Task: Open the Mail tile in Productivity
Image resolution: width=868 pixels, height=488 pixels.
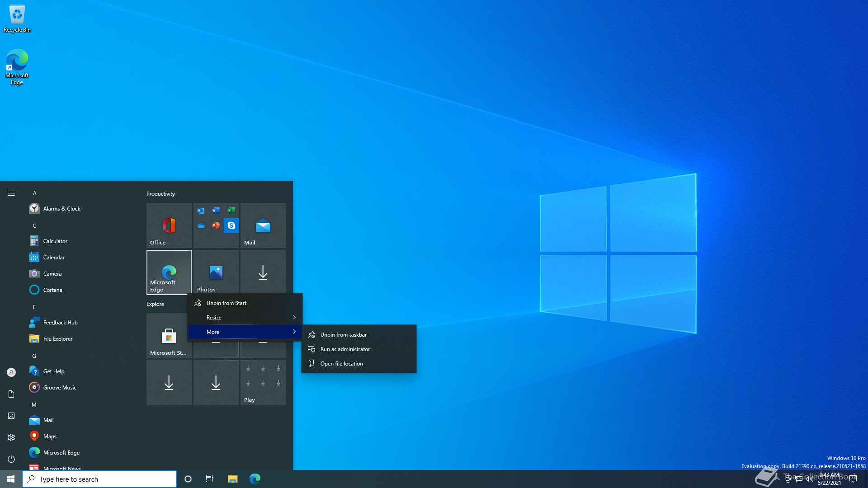Action: [263, 225]
